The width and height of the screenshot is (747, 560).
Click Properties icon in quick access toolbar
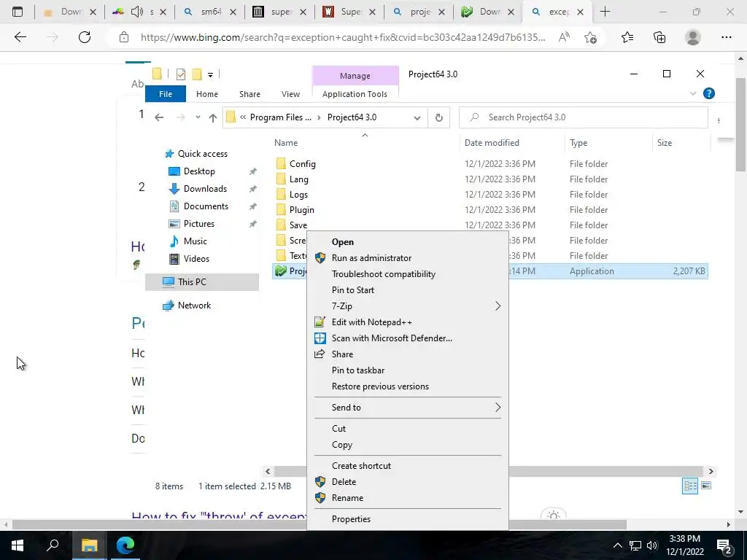(181, 74)
